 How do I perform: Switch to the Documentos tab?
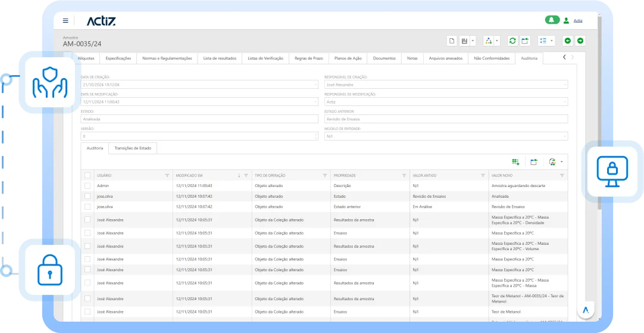[x=384, y=58]
